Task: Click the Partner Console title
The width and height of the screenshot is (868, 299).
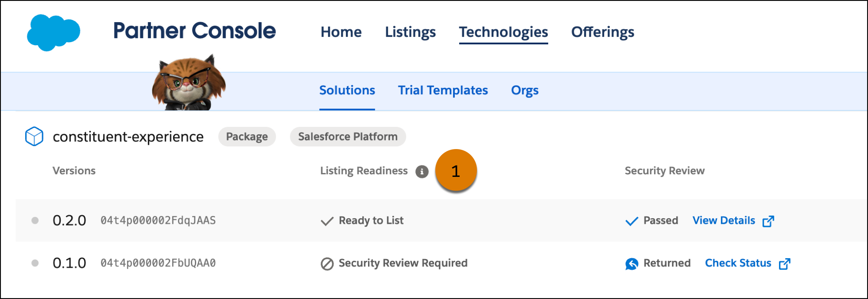Action: click(x=194, y=31)
